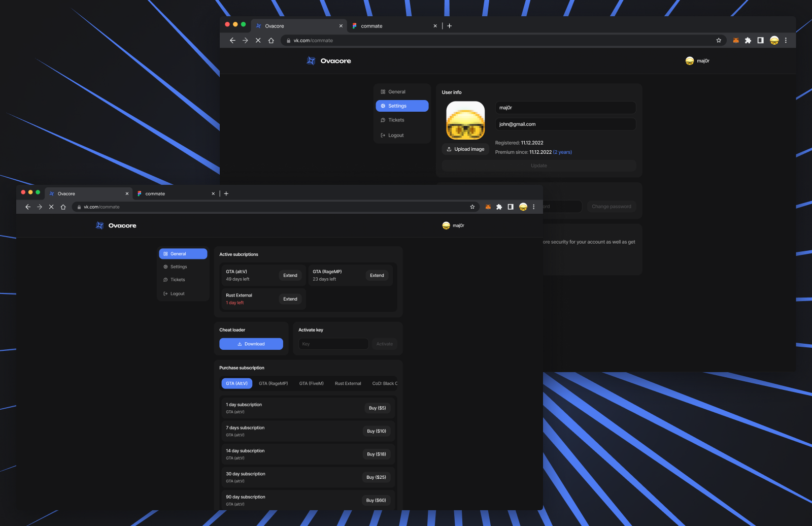Viewport: 812px width, 526px height.
Task: Open the extensions puzzle icon in the rear window
Action: click(x=748, y=40)
